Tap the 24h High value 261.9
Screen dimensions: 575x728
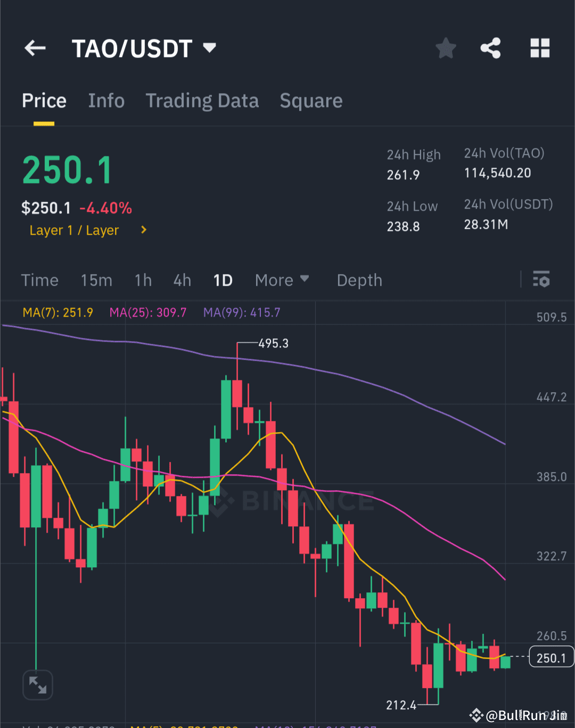403,175
